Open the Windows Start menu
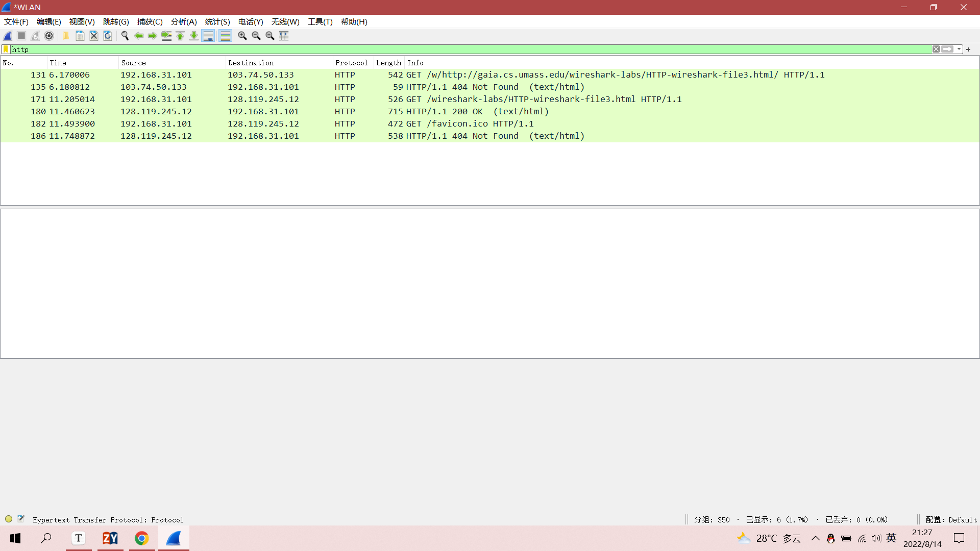Screen dimensions: 980x551 pos(15,538)
